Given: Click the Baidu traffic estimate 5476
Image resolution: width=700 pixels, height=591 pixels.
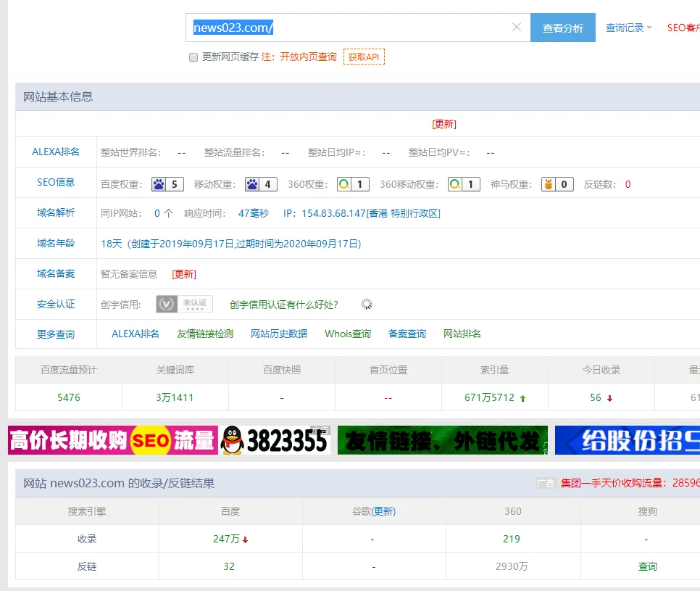Looking at the screenshot, I should 69,397.
